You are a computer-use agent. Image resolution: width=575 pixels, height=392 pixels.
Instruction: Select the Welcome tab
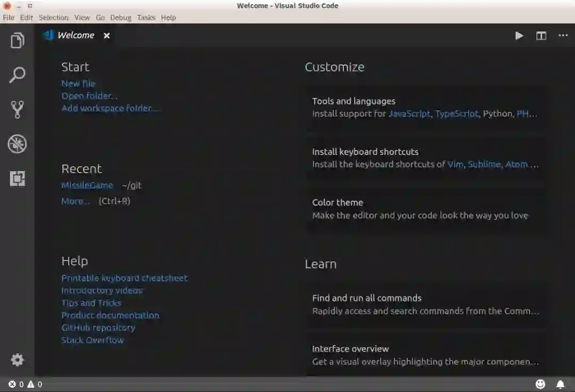(x=76, y=35)
